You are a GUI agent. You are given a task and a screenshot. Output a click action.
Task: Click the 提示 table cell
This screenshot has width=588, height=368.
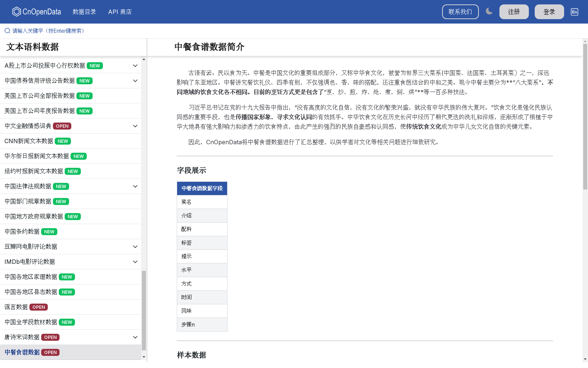click(x=202, y=256)
